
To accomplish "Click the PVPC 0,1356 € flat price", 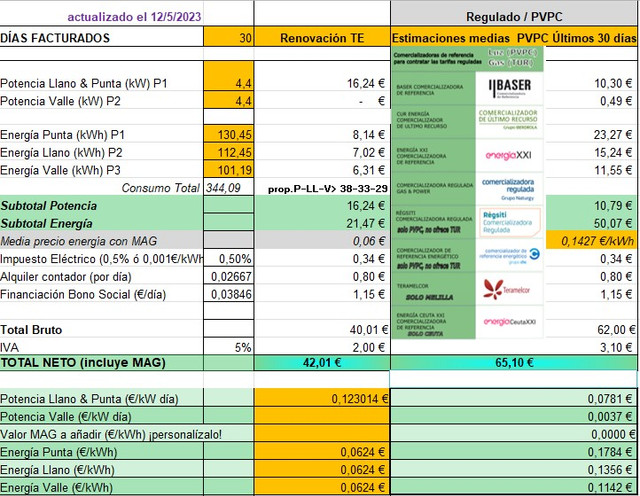I will 610,470.
